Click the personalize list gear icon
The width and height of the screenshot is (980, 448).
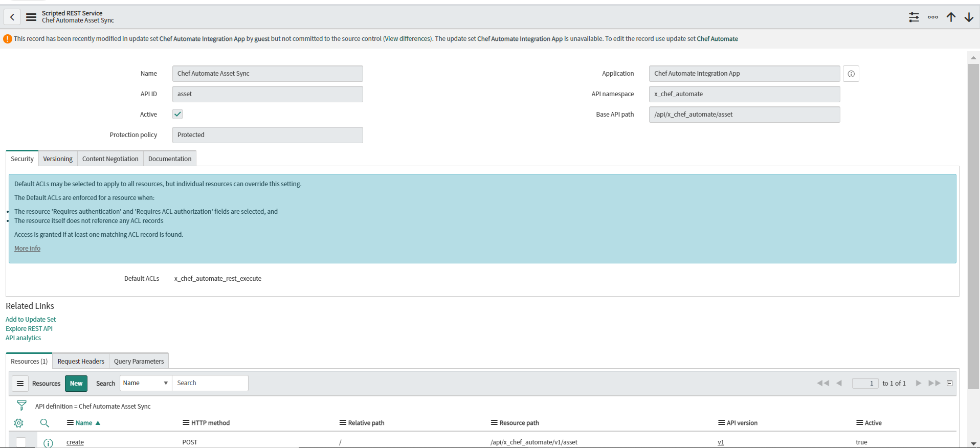pyautogui.click(x=19, y=423)
